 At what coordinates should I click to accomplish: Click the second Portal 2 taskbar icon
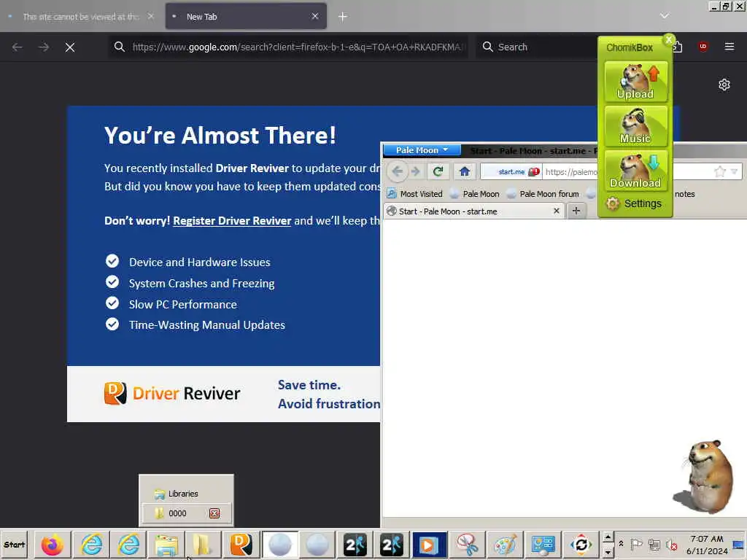pos(392,545)
